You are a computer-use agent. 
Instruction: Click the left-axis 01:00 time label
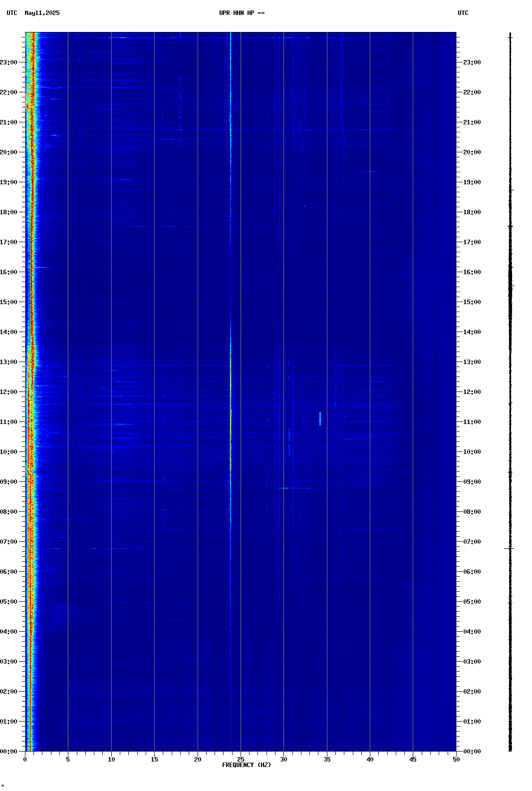8,722
